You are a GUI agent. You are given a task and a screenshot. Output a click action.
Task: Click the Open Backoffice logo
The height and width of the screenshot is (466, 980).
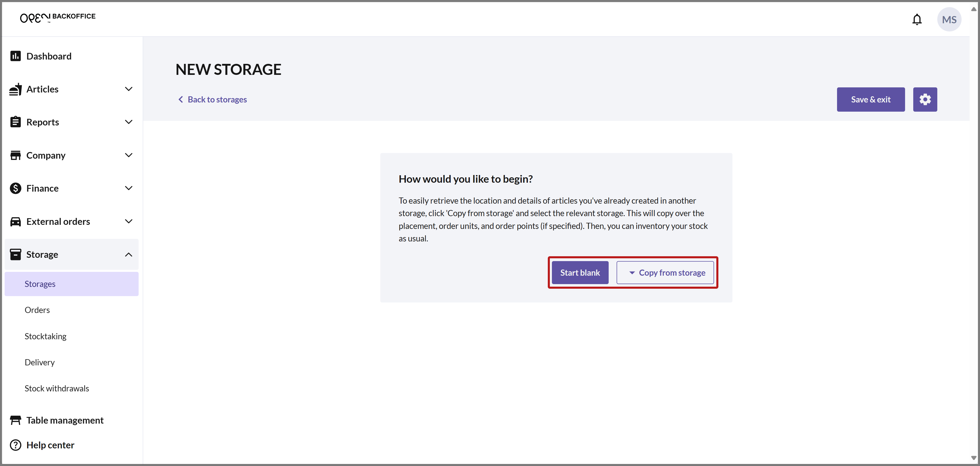click(x=58, y=17)
